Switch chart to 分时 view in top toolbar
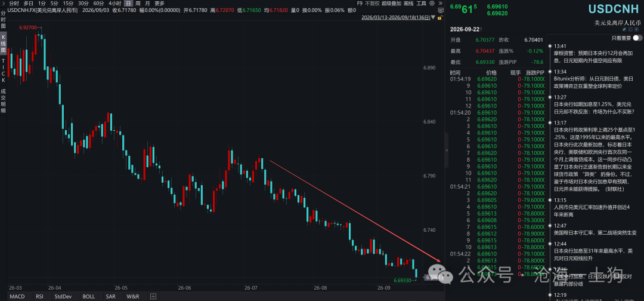This screenshot has height=301, width=644. (x=14, y=3)
